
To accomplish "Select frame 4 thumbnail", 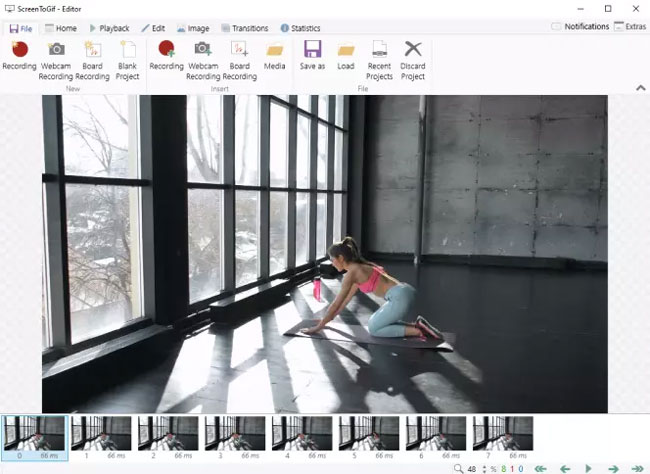I will point(302,438).
